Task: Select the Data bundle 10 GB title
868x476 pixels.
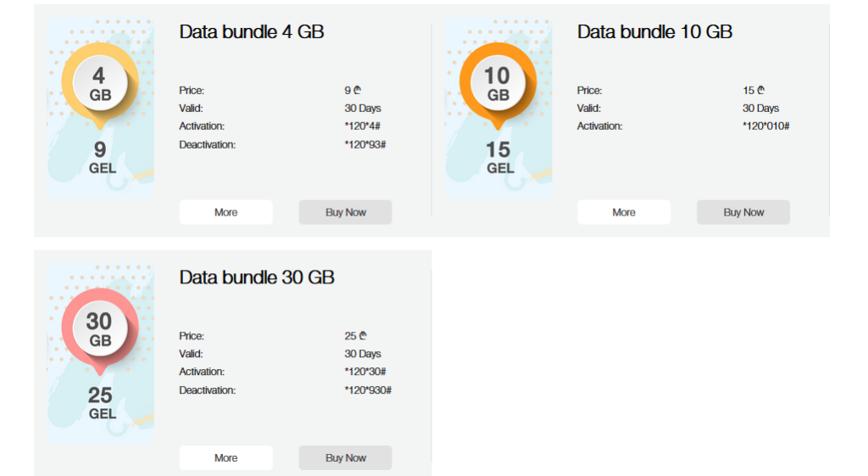Action: click(655, 31)
